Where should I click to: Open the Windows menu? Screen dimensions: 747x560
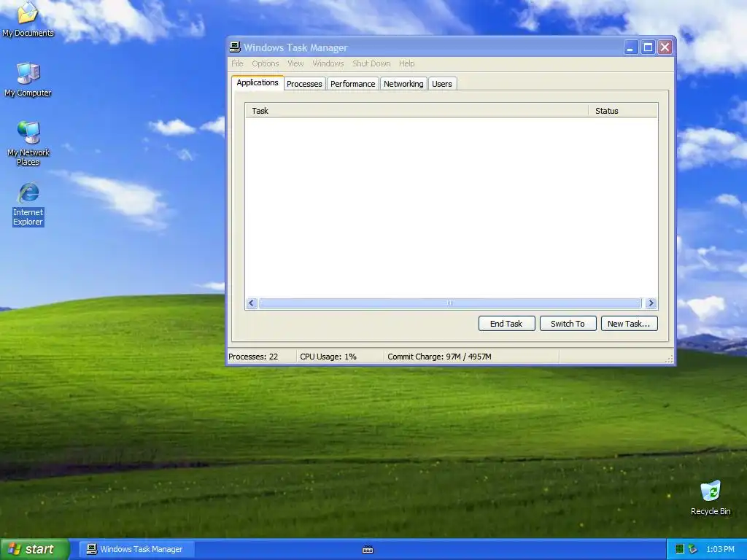pyautogui.click(x=328, y=63)
